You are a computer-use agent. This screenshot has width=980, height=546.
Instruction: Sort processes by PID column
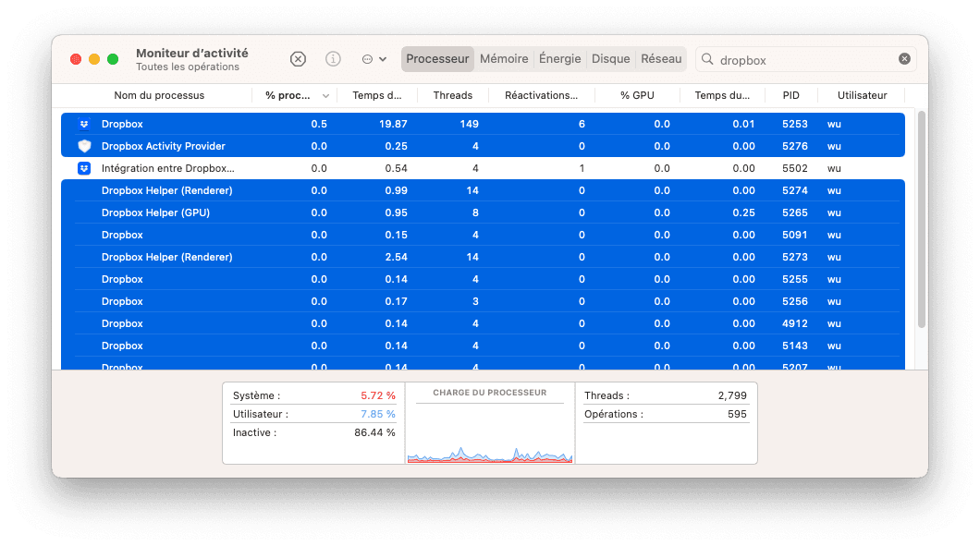[x=791, y=95]
